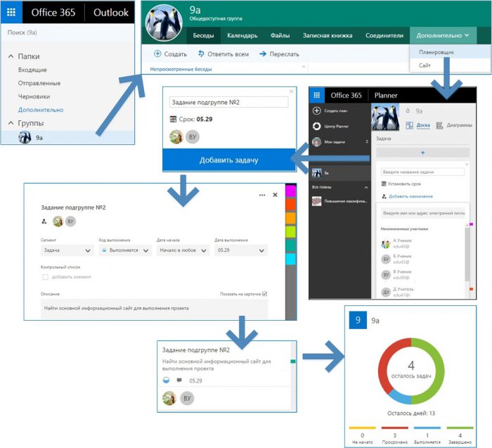Click the assign-person icon beside Добавить назначение
This screenshot has width=492, height=448.
pos(384,196)
